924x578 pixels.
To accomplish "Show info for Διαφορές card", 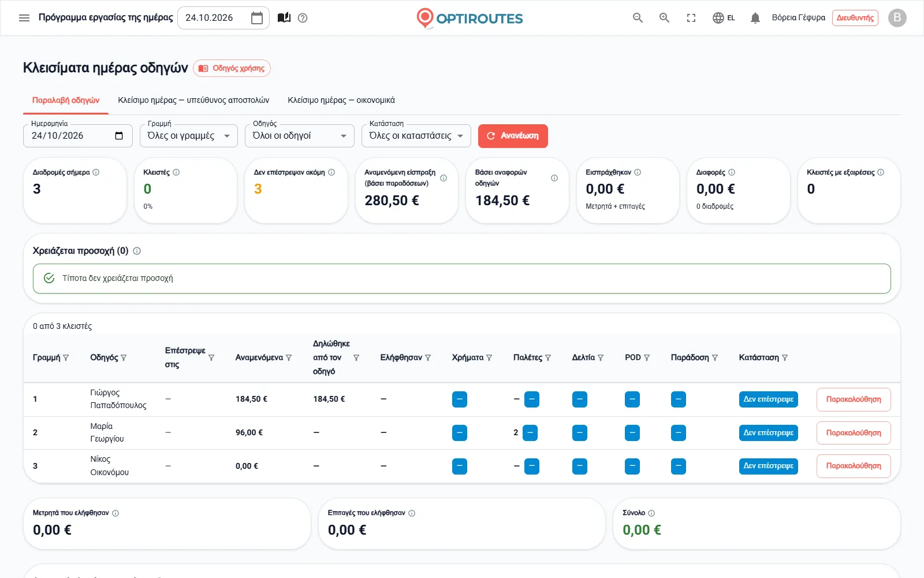I will [732, 172].
